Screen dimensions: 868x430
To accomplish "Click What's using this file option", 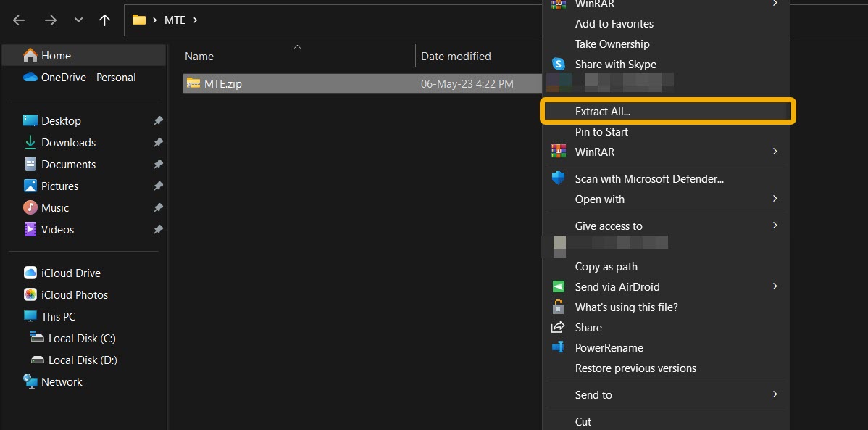I will (x=626, y=307).
